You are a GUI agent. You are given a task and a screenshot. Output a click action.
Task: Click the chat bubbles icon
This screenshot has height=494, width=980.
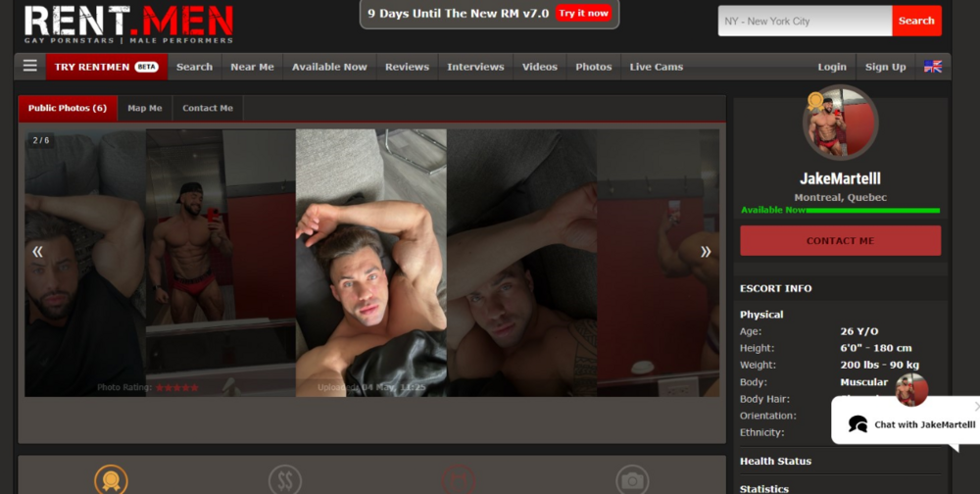(x=857, y=424)
